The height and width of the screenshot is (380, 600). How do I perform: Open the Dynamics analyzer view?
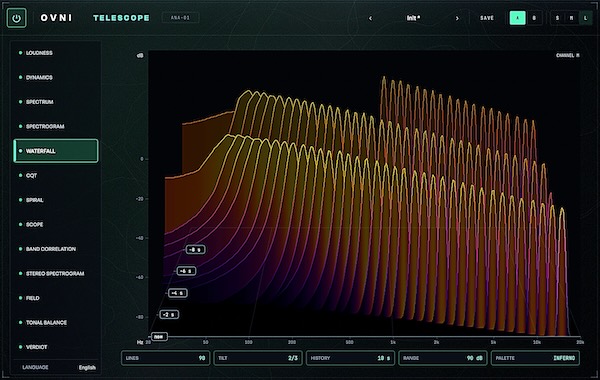click(56, 77)
